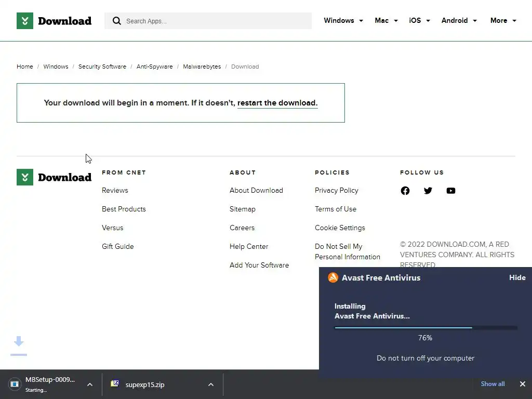Open Best Products footer link
The height and width of the screenshot is (399, 532).
(x=124, y=209)
